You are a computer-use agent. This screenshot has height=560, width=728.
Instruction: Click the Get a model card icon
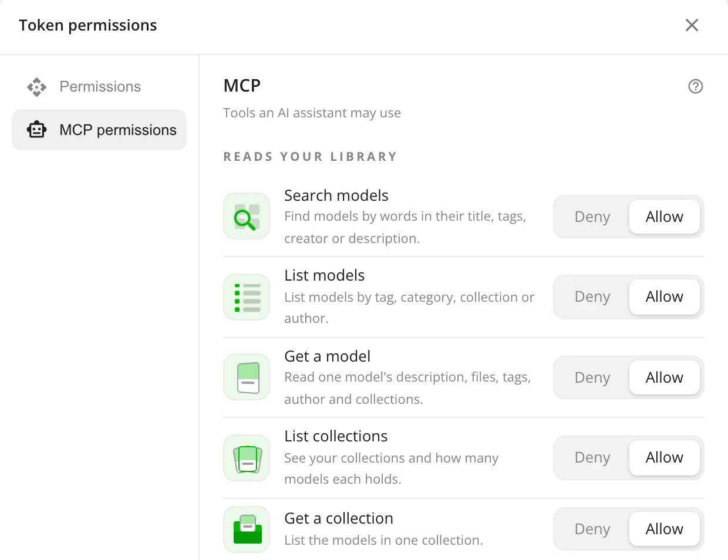pos(247,377)
